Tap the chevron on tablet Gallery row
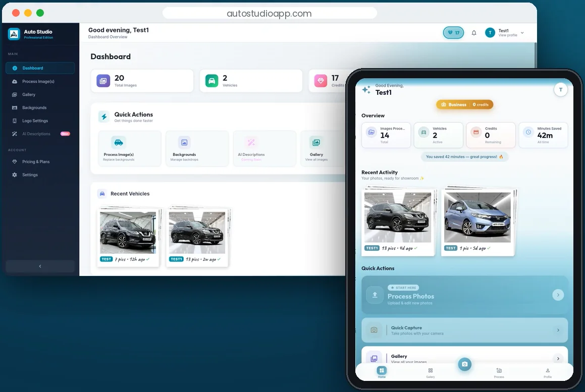Viewport: 585px width, 392px height. (x=558, y=358)
